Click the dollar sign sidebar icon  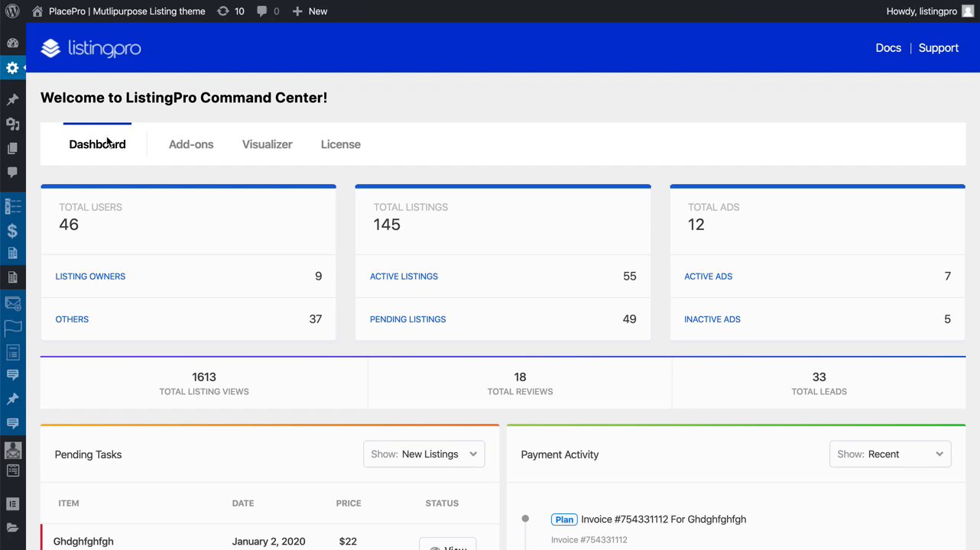[12, 231]
